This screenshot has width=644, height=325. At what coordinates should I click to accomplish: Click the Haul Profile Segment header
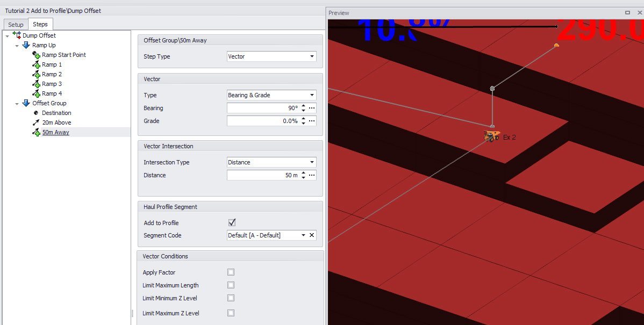231,207
